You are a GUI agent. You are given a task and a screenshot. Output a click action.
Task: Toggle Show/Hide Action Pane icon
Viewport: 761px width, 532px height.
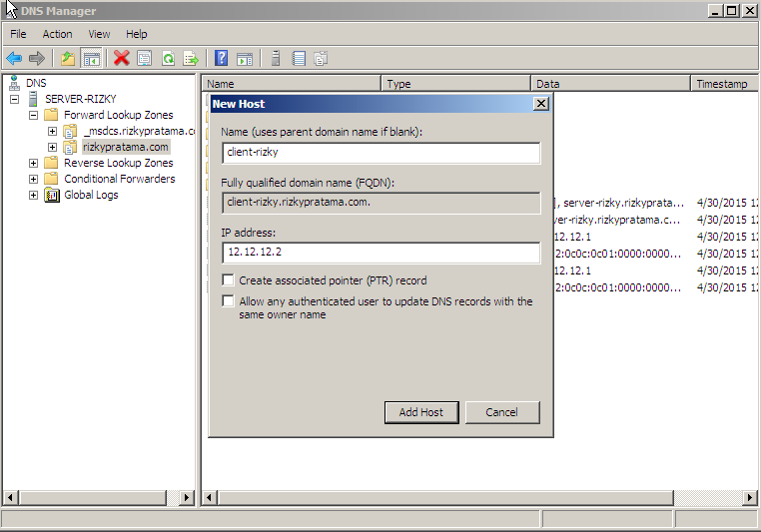pos(245,59)
